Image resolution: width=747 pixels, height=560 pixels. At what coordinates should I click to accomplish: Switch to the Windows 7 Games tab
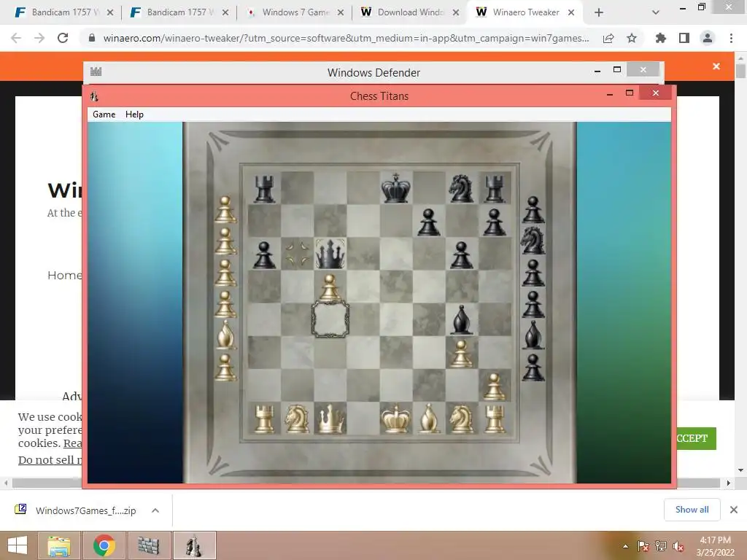tap(295, 12)
